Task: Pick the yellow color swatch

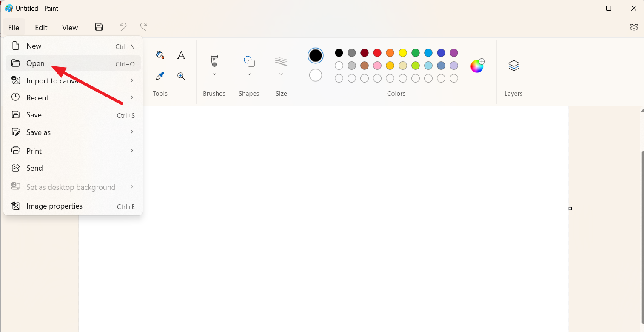Action: coord(403,53)
